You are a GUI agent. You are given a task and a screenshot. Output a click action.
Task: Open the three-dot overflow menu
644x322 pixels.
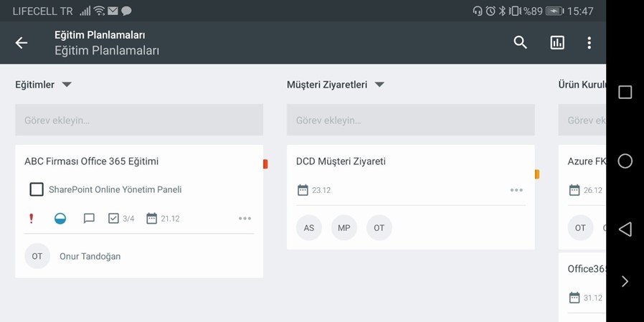point(589,43)
